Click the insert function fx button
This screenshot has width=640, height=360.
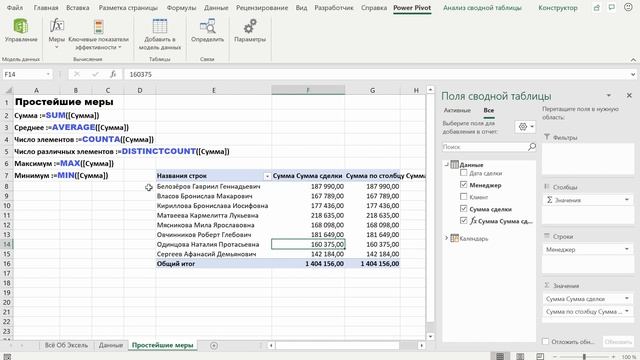coord(113,74)
